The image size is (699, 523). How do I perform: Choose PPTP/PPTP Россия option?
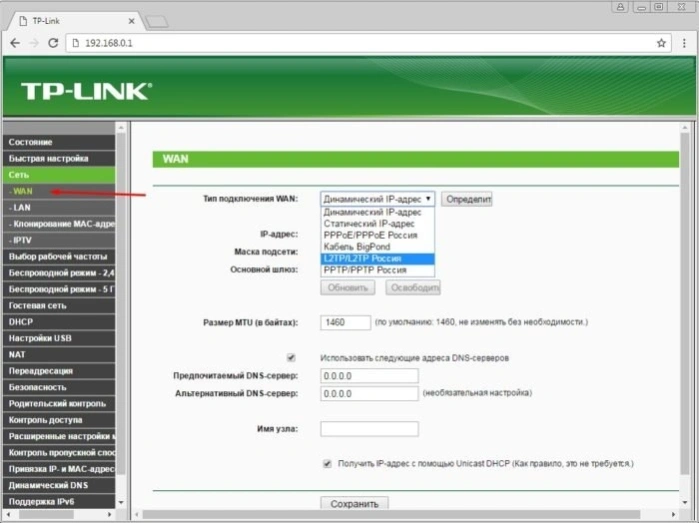(378, 270)
